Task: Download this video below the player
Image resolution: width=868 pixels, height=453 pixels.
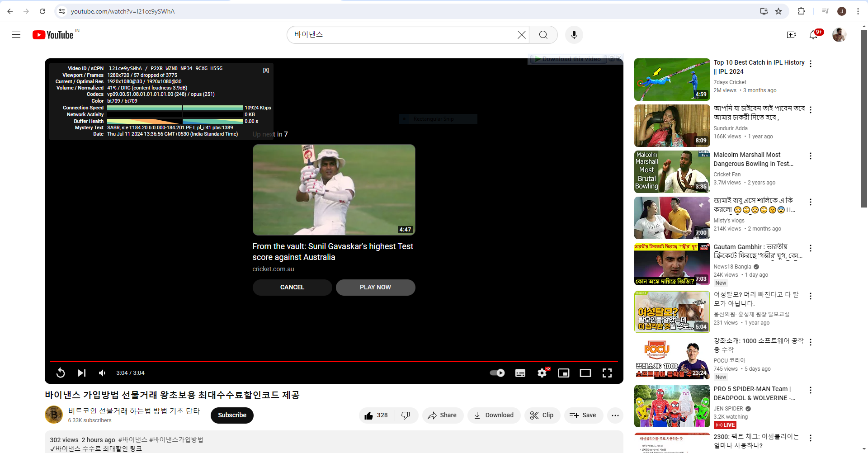Action: click(494, 415)
